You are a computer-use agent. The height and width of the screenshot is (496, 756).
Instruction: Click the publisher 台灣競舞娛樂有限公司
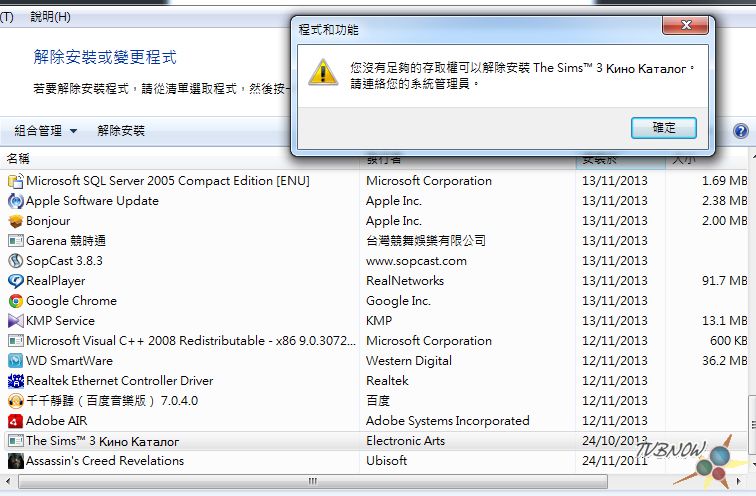(x=426, y=241)
